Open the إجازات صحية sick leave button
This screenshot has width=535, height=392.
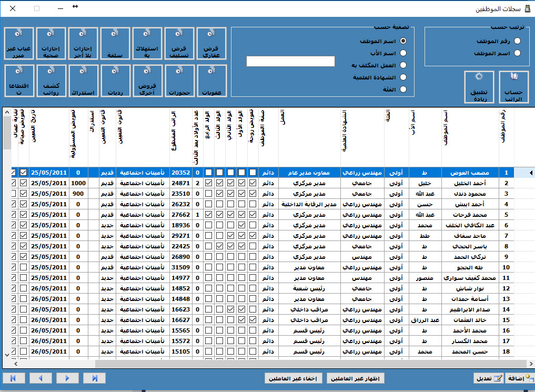[51, 44]
